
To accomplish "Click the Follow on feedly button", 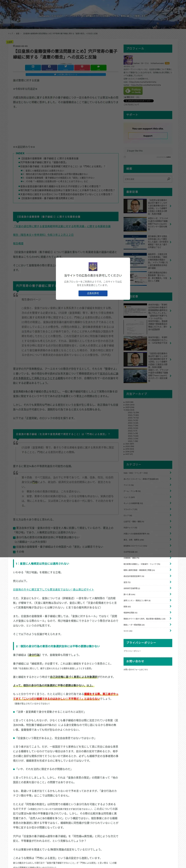I will click(133, 91).
